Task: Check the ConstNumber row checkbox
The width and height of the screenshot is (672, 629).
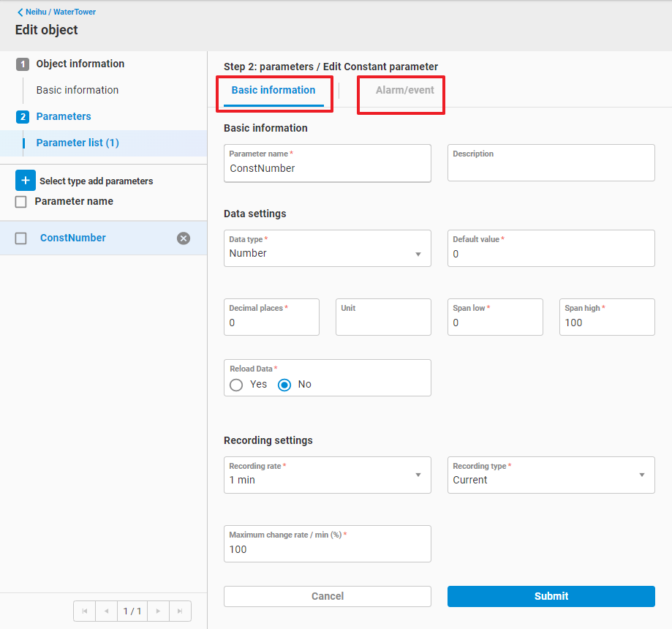Action: pos(21,238)
